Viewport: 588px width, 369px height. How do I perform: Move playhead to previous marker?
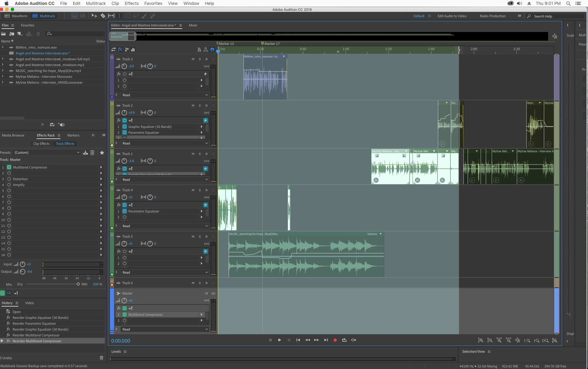pos(298,340)
